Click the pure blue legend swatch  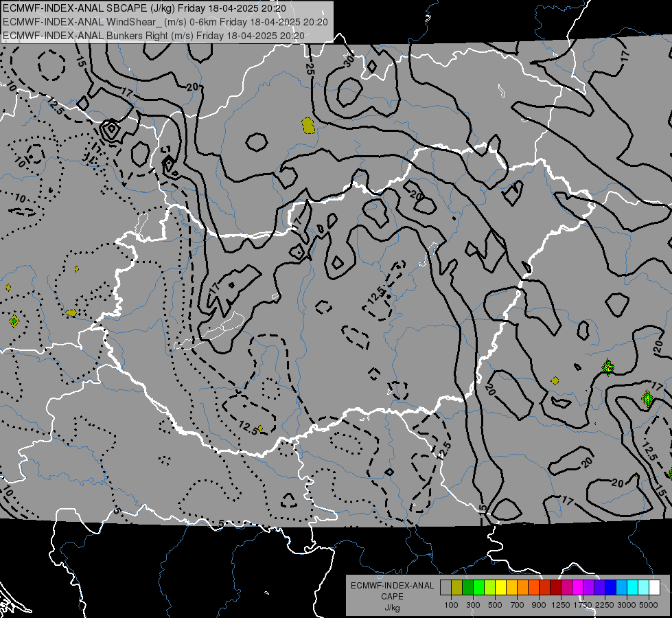point(610,587)
